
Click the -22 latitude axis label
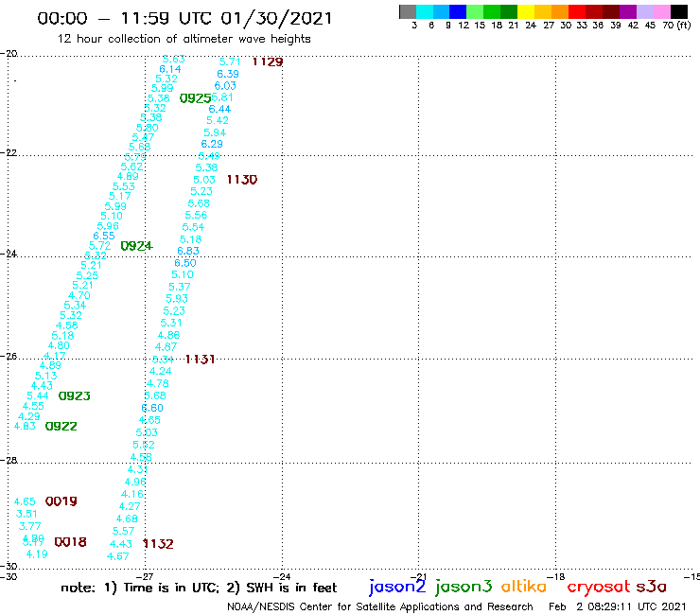point(9,152)
